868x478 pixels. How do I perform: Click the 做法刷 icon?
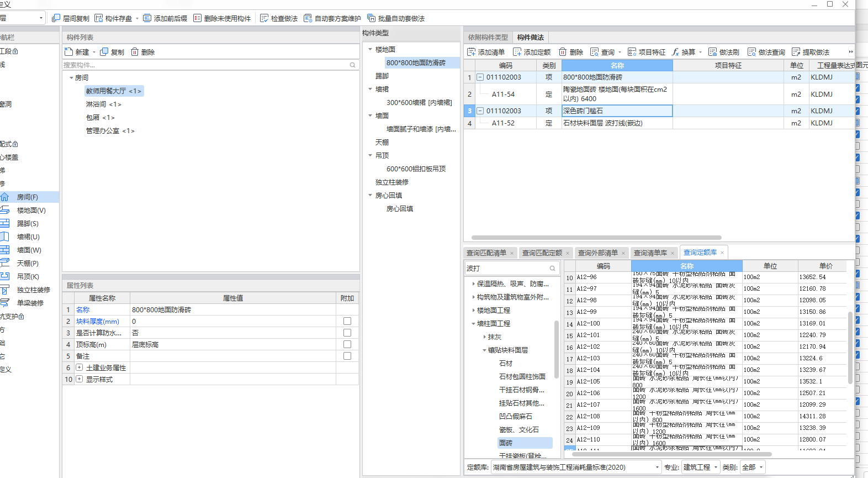click(712, 52)
